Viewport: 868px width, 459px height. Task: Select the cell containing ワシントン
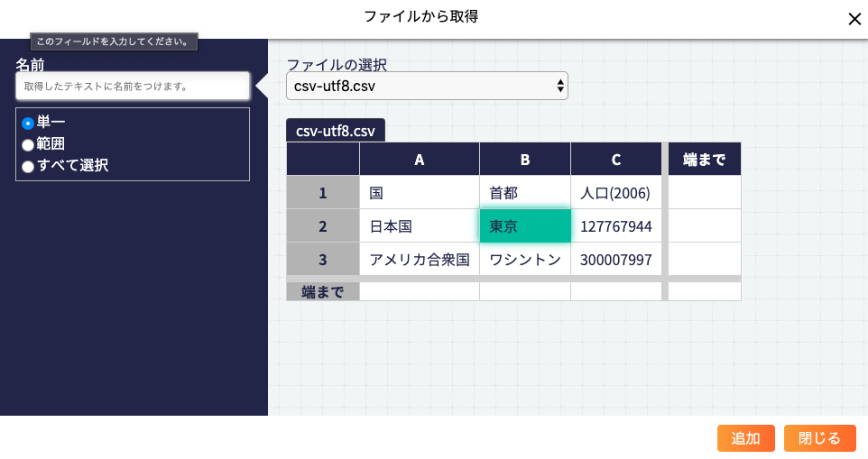click(x=525, y=259)
